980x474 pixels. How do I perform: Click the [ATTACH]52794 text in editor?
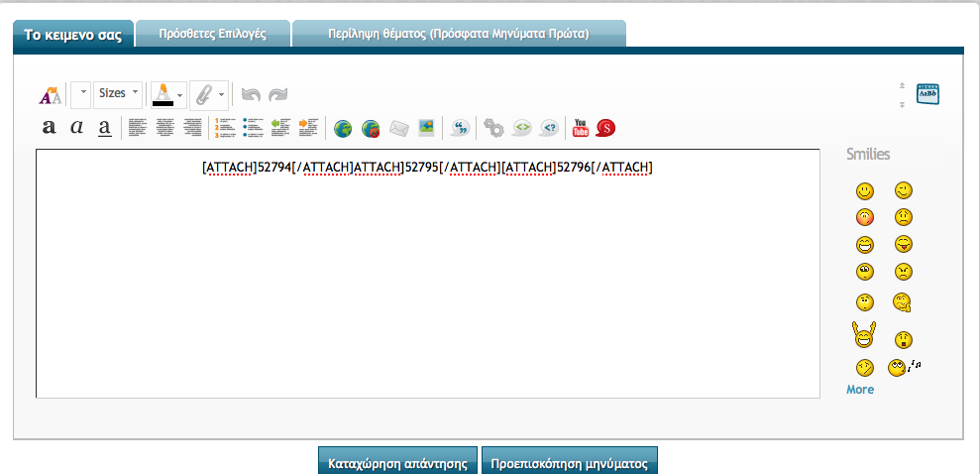click(247, 167)
